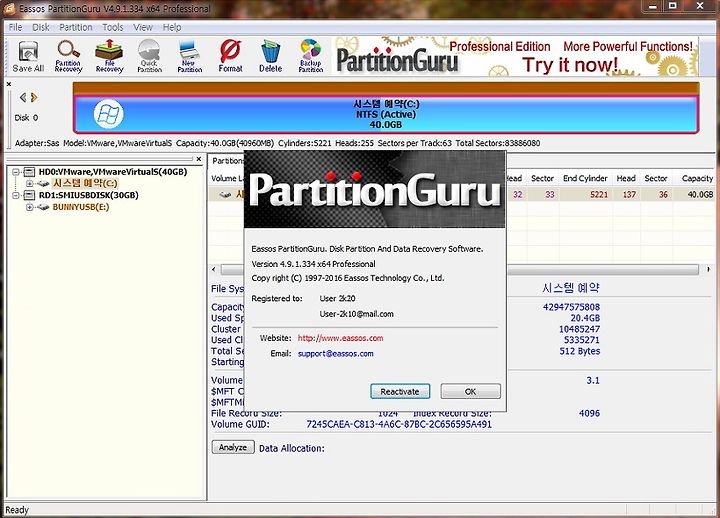Open the Partition menu
Viewport: 720px width, 518px height.
[76, 27]
